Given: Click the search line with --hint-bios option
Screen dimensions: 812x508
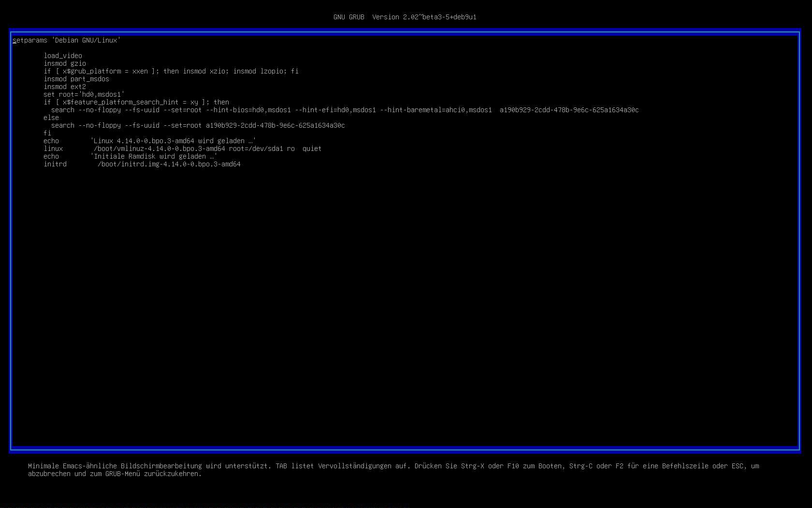Looking at the screenshot, I should [345, 110].
